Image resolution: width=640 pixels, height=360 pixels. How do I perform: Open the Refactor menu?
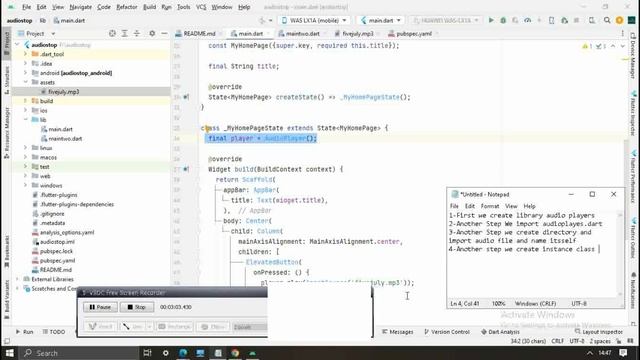[127, 7]
